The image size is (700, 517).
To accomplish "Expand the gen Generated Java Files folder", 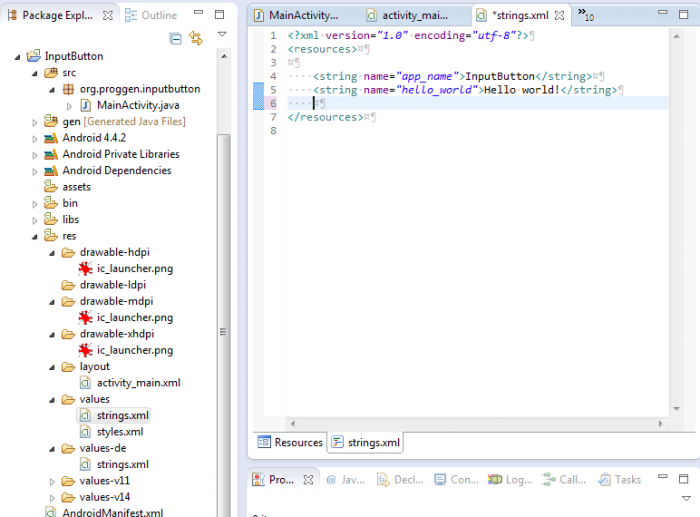I will pos(35,122).
